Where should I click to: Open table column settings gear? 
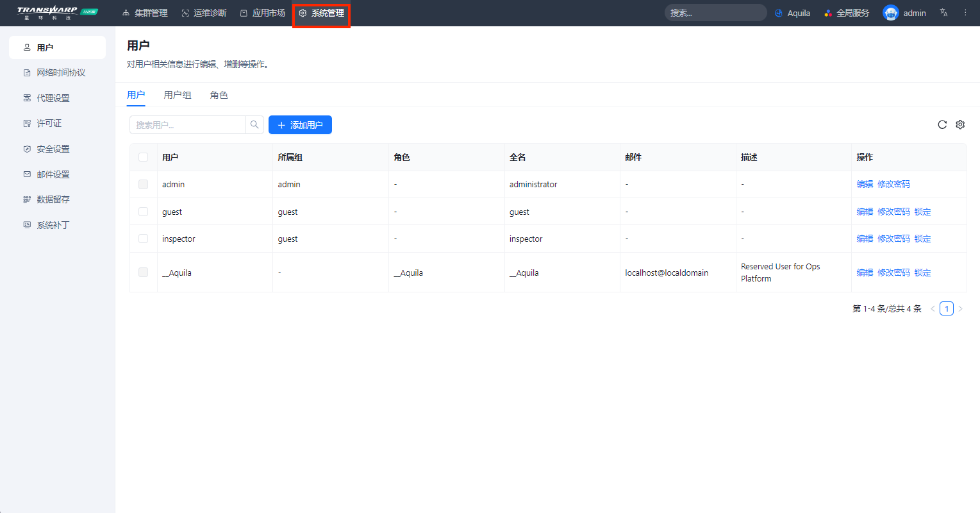tap(960, 124)
